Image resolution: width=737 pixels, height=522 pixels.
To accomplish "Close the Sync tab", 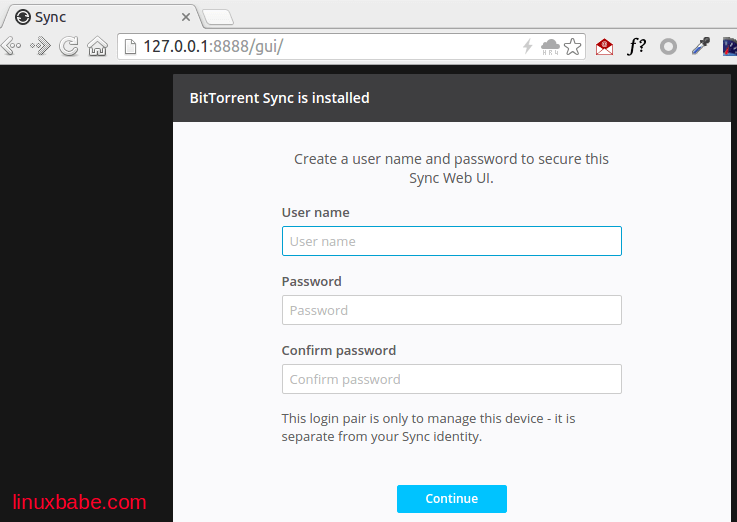I will (x=186, y=17).
